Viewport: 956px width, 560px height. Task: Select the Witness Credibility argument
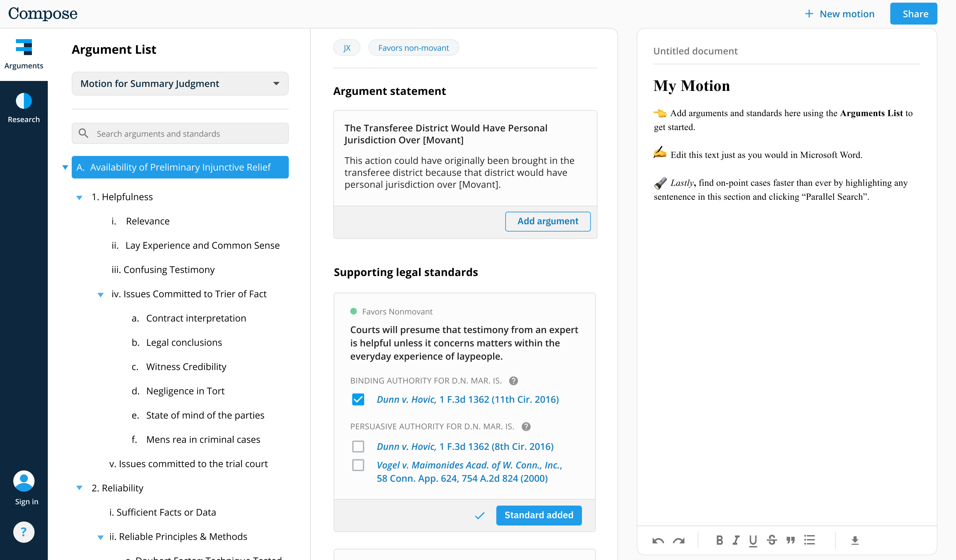(186, 366)
